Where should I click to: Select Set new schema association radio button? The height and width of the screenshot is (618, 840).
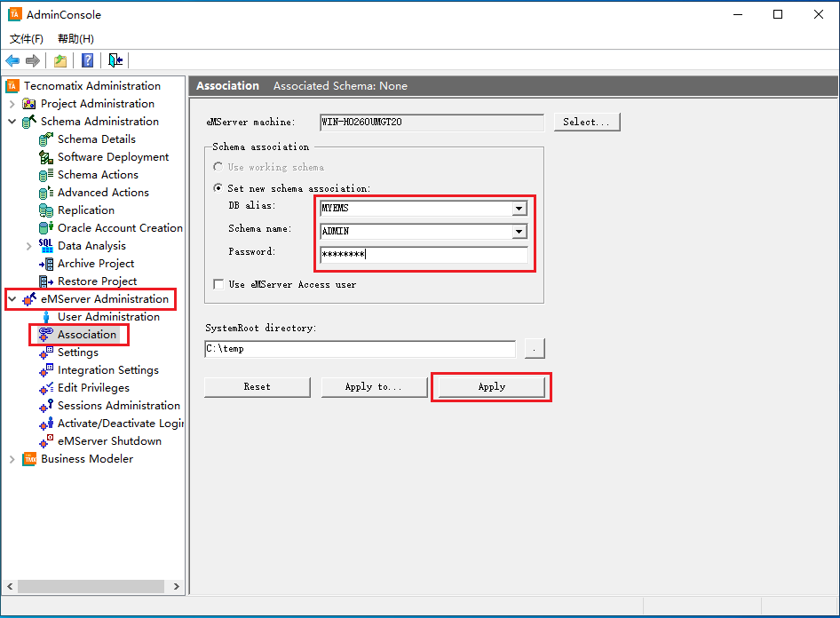click(x=218, y=188)
